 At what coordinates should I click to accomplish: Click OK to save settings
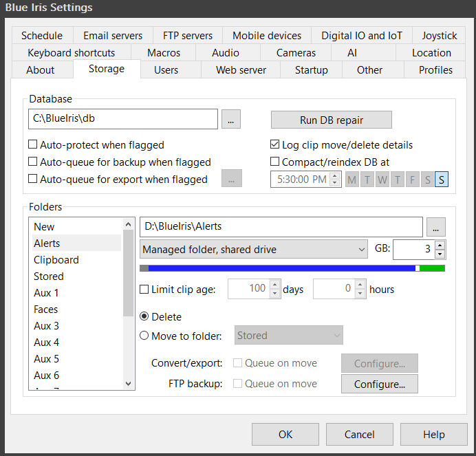pyautogui.click(x=285, y=434)
